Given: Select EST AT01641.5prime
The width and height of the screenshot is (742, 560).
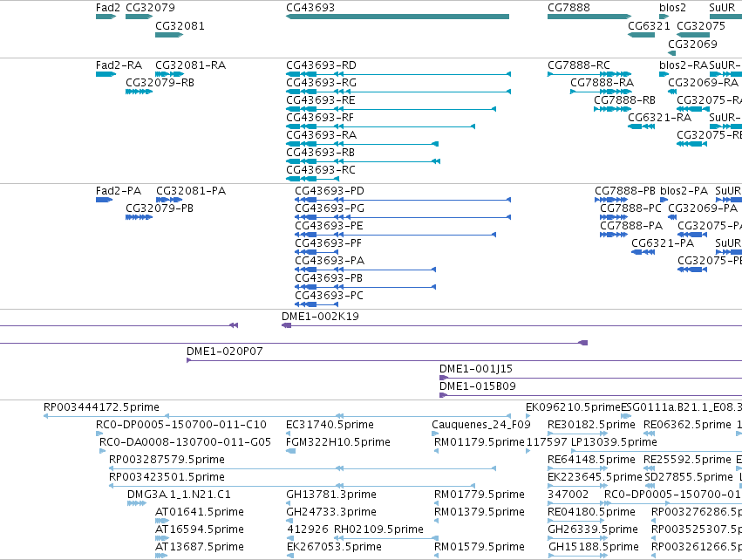Looking at the screenshot, I should [x=199, y=512].
